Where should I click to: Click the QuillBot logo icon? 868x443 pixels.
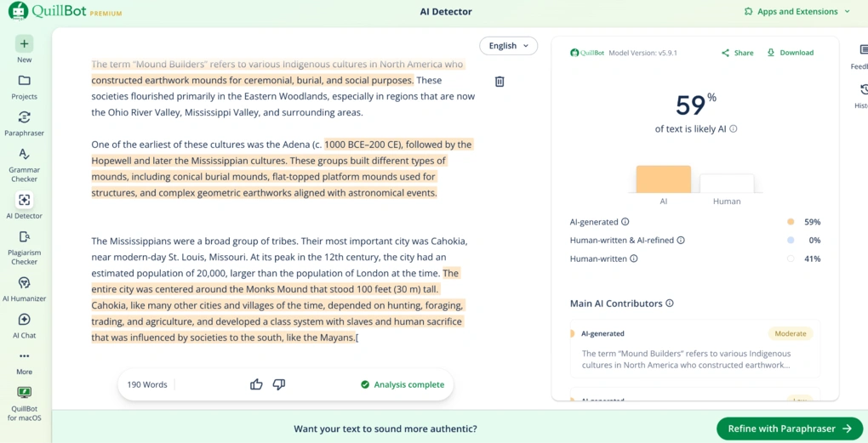coord(18,11)
